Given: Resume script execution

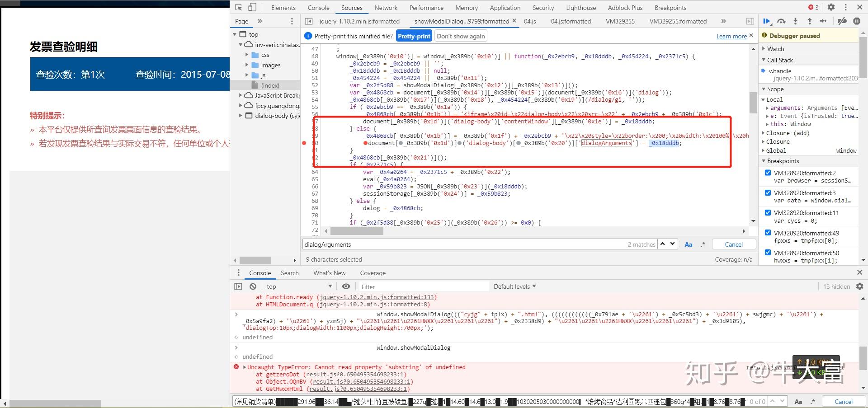Looking at the screenshot, I should click(x=767, y=21).
